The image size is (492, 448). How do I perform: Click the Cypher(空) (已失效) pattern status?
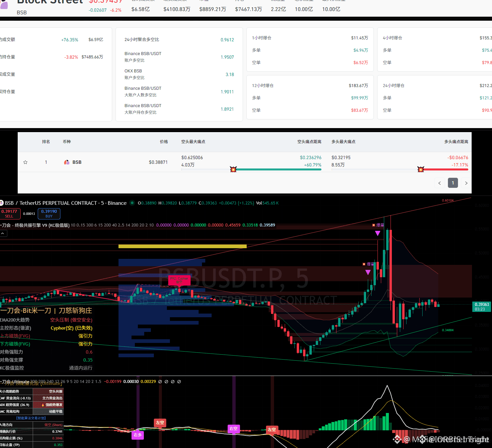71,328
